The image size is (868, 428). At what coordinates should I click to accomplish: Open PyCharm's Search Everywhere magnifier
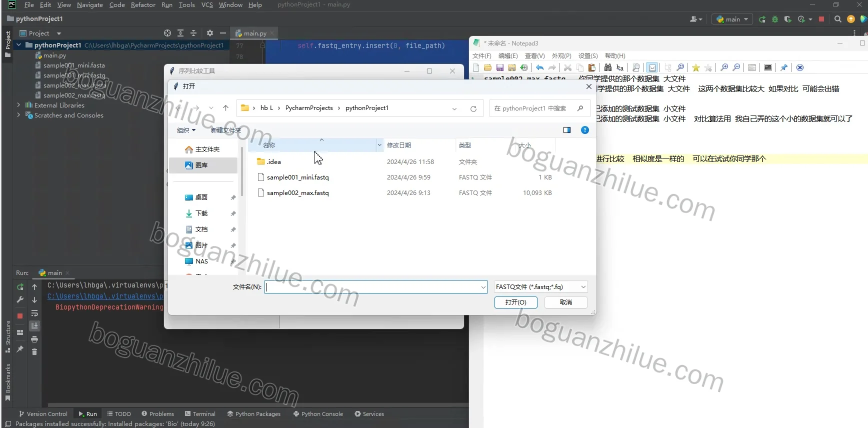coord(837,19)
